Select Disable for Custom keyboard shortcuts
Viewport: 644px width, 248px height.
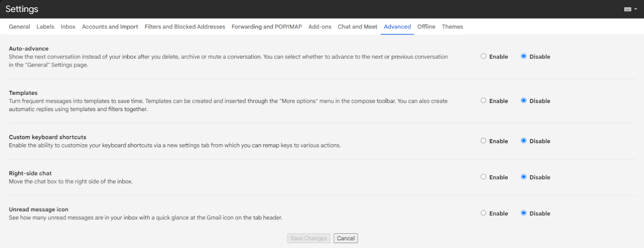[524, 141]
